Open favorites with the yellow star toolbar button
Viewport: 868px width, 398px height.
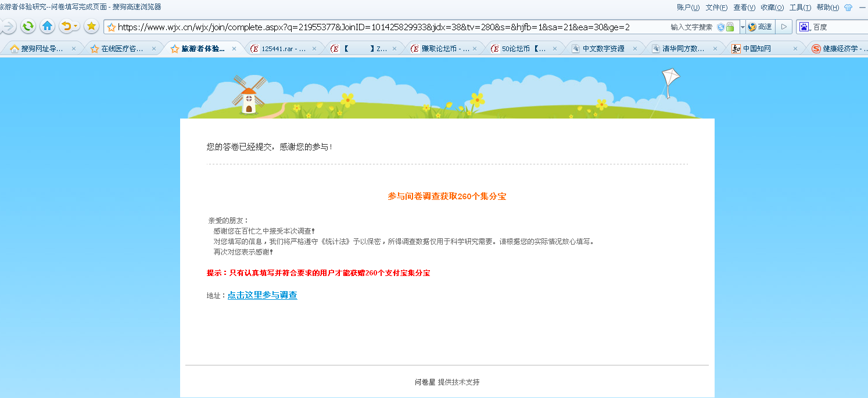pos(91,26)
